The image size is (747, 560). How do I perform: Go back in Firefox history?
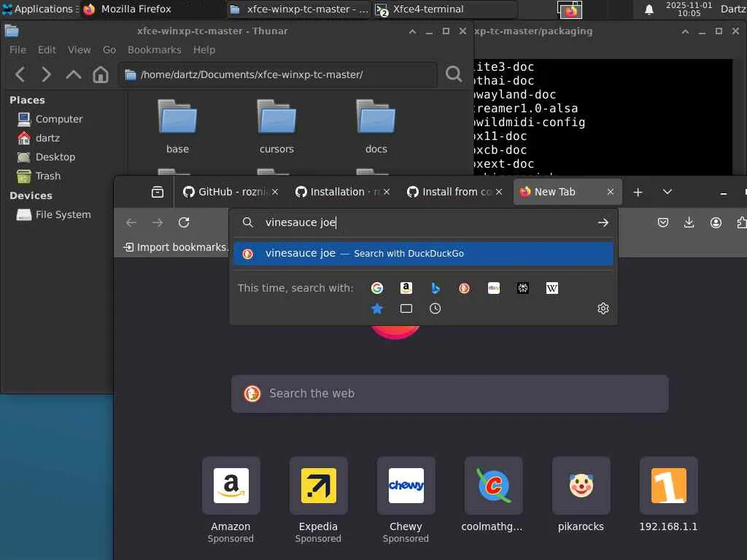(131, 222)
